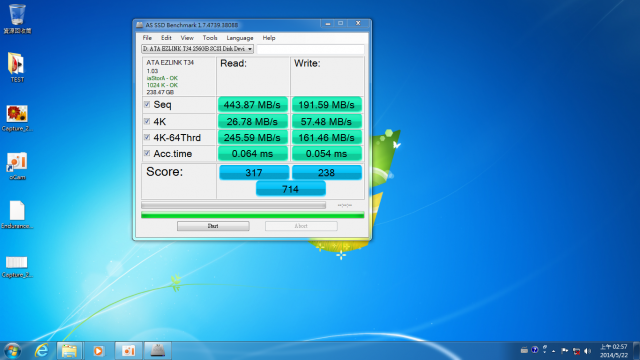Click the Internet Explorer taskbar icon
This screenshot has height=360, width=640.
42,351
